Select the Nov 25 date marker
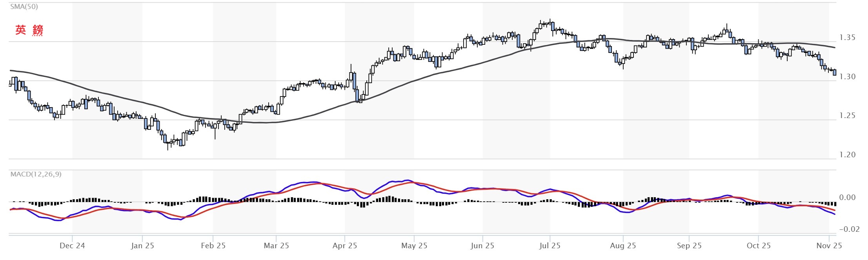The width and height of the screenshot is (868, 260). point(829,246)
